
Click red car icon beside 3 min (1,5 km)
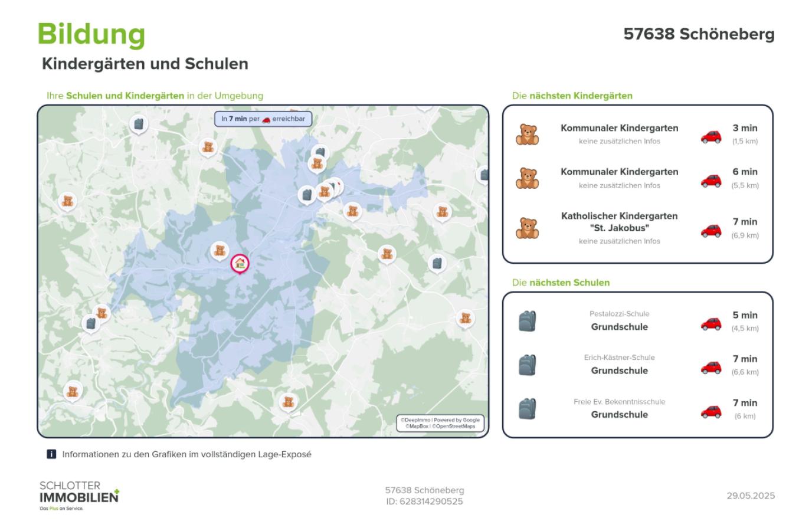click(x=711, y=136)
